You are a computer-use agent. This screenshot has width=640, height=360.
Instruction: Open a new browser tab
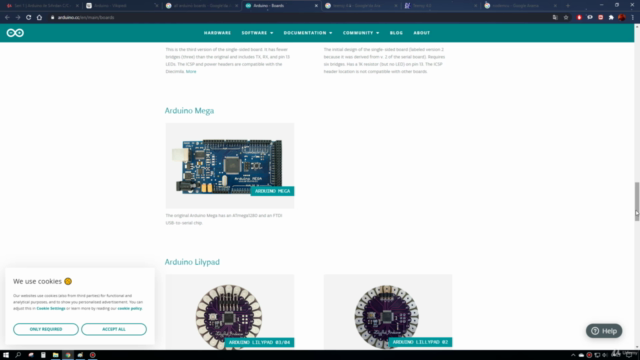pos(568,6)
